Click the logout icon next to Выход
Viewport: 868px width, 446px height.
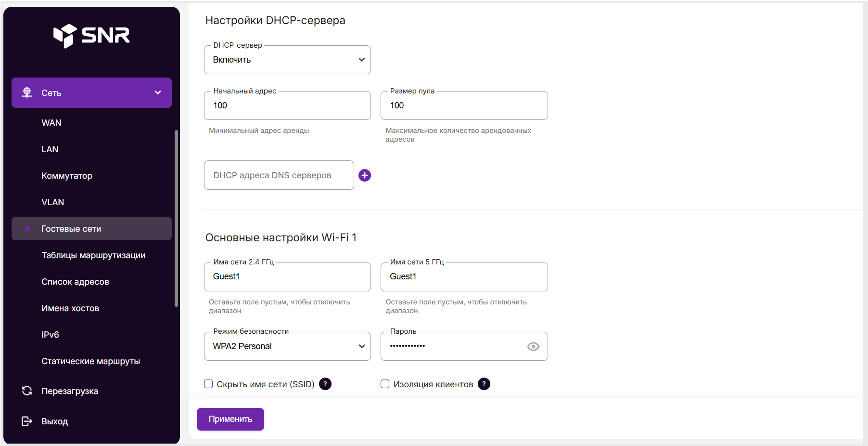pos(27,421)
